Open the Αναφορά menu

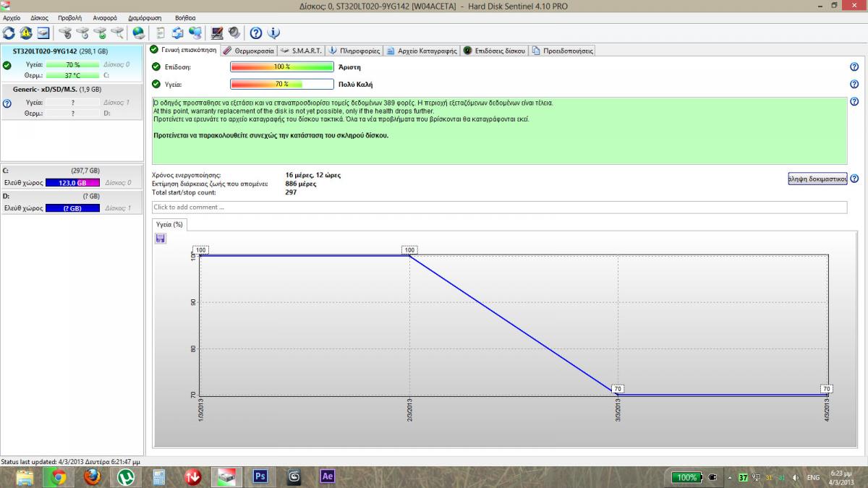(x=105, y=17)
